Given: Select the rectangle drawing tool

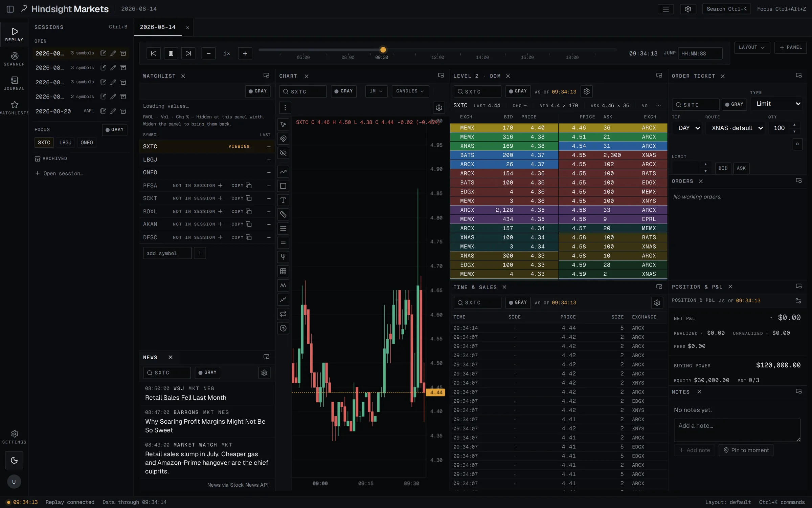Looking at the screenshot, I should coord(283,186).
